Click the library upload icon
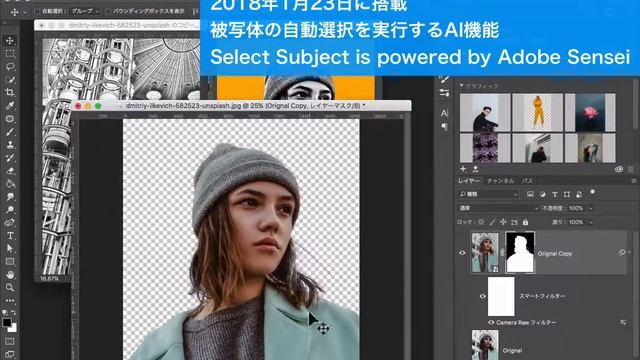The height and width of the screenshot is (360, 640). coord(475,169)
